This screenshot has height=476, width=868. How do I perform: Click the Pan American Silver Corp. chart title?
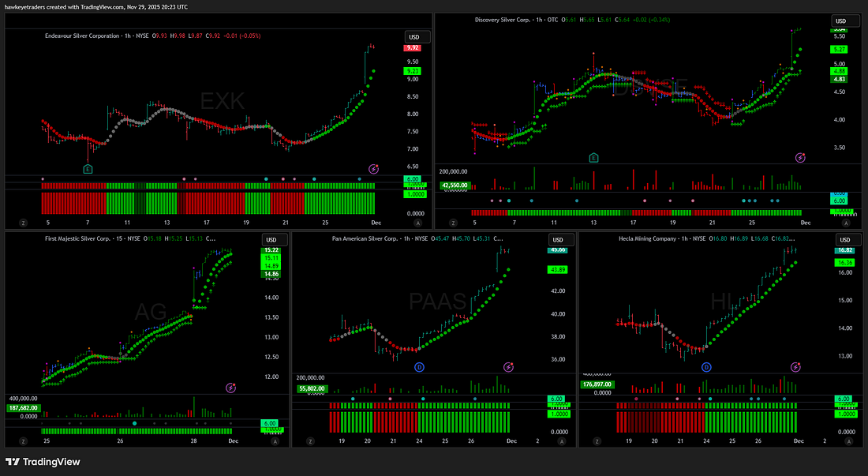pyautogui.click(x=365, y=239)
